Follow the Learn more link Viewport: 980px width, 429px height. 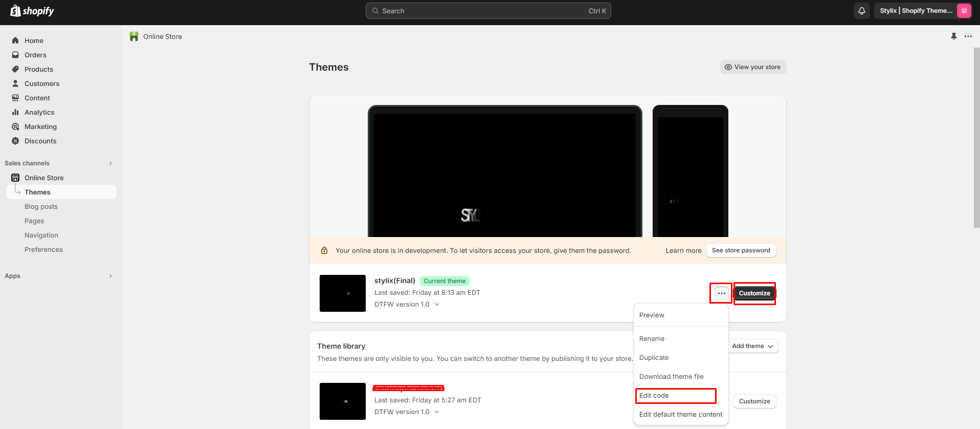tap(683, 250)
